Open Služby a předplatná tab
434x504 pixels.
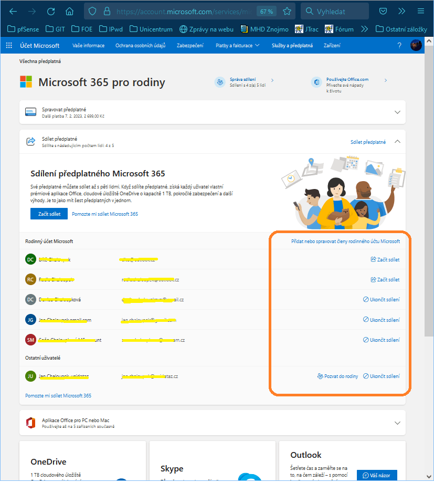click(292, 46)
